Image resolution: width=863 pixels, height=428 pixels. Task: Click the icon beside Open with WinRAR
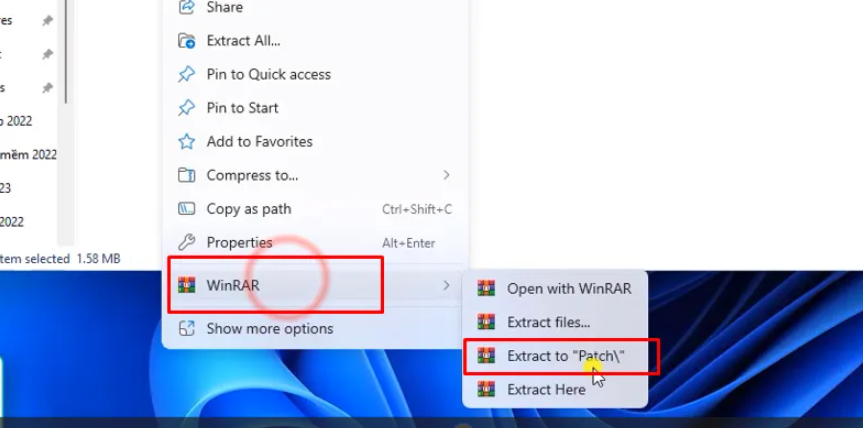486,288
